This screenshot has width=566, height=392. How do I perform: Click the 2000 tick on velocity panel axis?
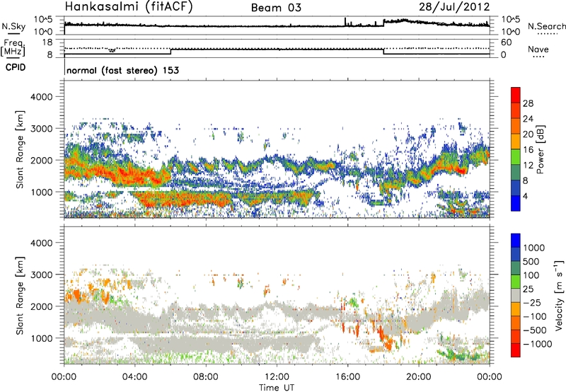point(41,306)
